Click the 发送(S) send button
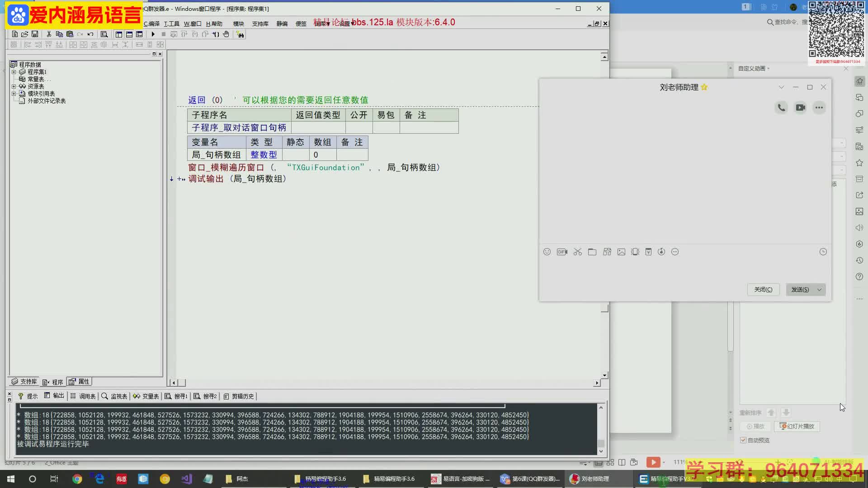Image resolution: width=868 pixels, height=488 pixels. point(800,290)
